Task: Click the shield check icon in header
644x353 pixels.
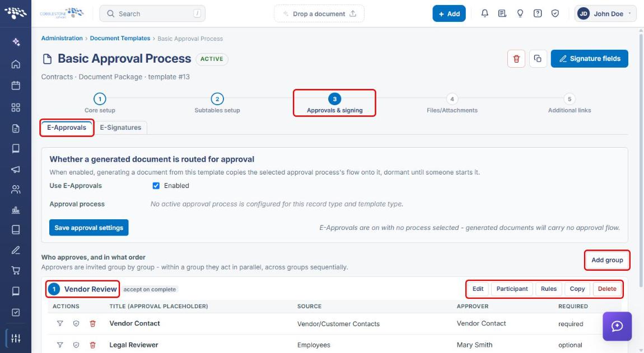Action: click(x=555, y=13)
